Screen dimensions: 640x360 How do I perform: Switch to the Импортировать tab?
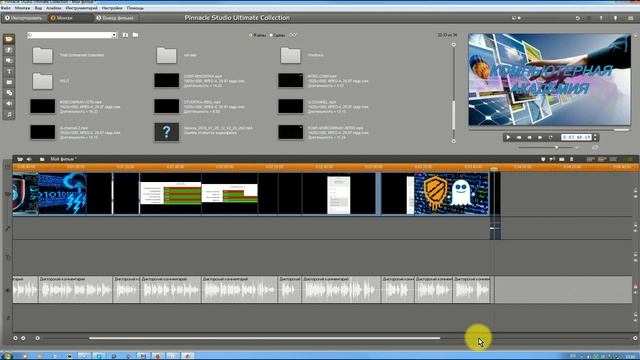pos(24,18)
